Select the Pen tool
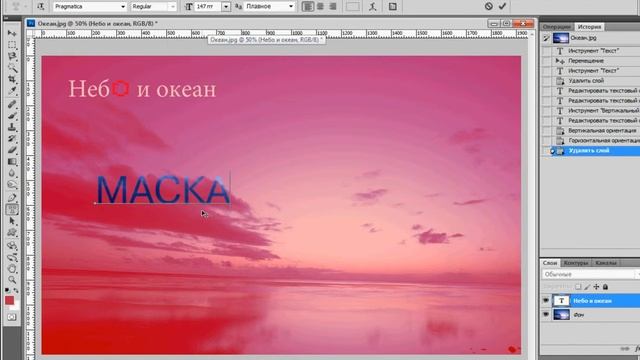 pos(12,198)
